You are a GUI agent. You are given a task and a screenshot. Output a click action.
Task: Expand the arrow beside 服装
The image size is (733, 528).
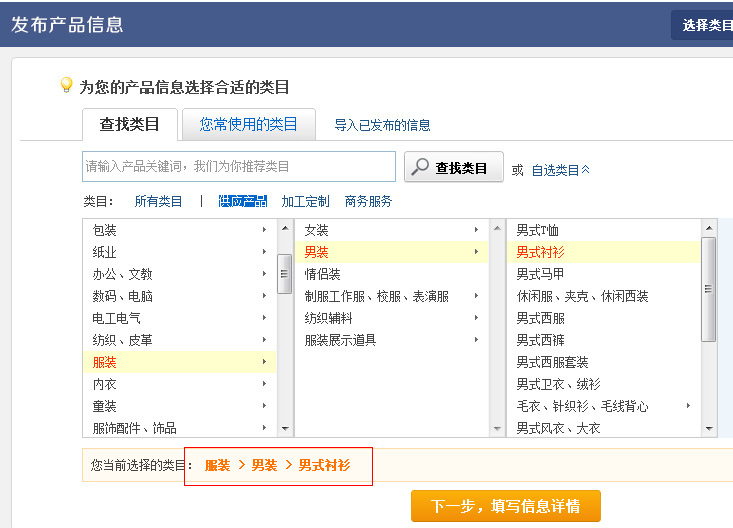tap(264, 362)
